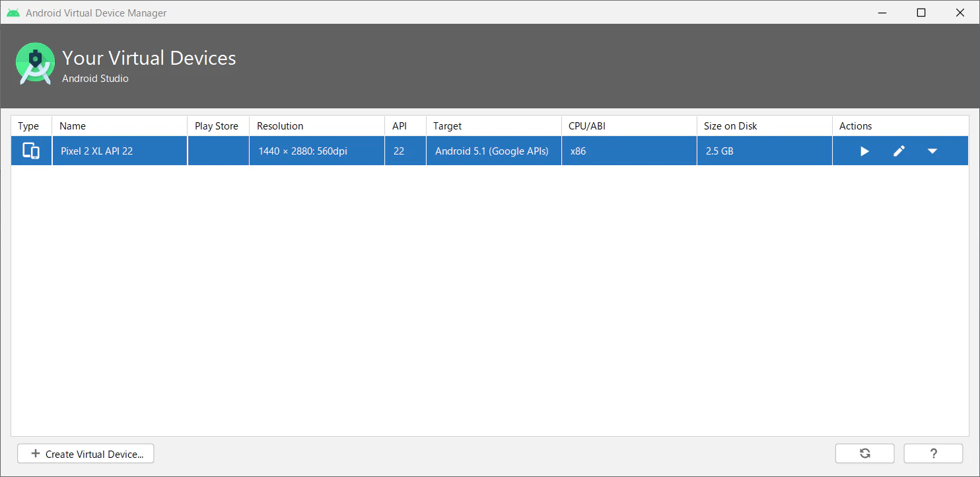Sort by the Play Store column header
Screen dimensions: 980x477
pos(218,126)
